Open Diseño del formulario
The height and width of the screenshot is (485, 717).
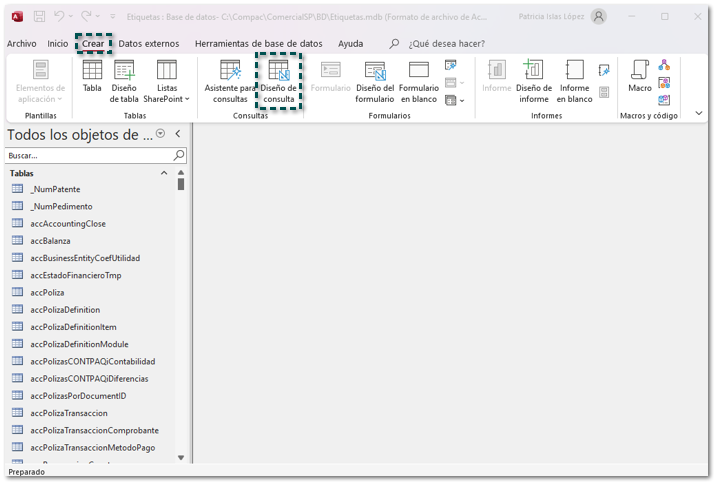tap(375, 72)
